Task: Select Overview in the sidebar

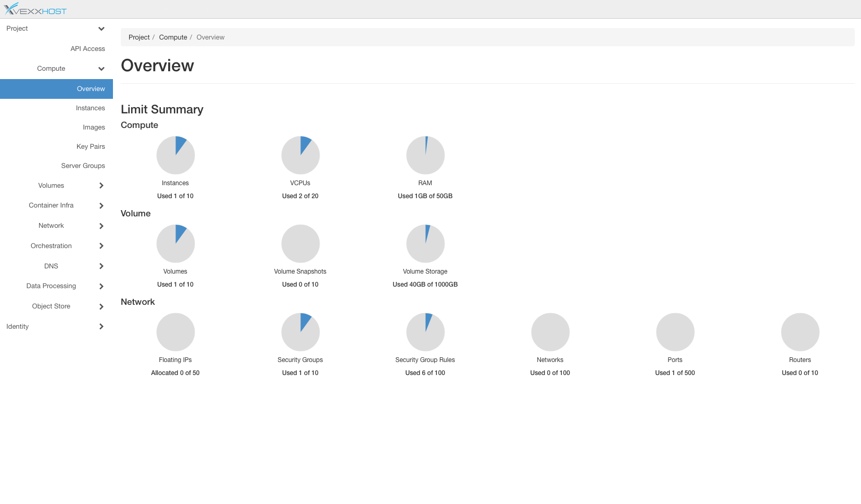Action: pyautogui.click(x=56, y=89)
